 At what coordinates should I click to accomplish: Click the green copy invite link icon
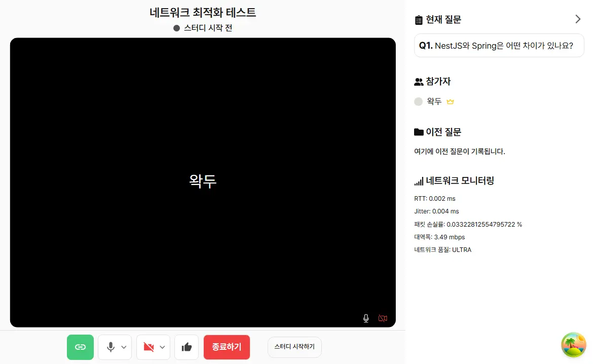(x=80, y=347)
